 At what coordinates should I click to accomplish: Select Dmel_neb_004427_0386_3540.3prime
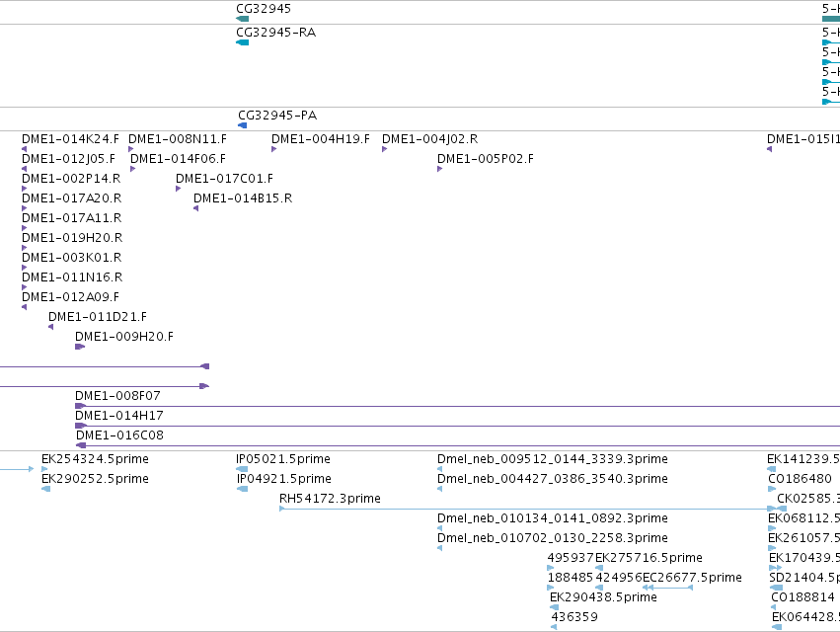point(553,479)
